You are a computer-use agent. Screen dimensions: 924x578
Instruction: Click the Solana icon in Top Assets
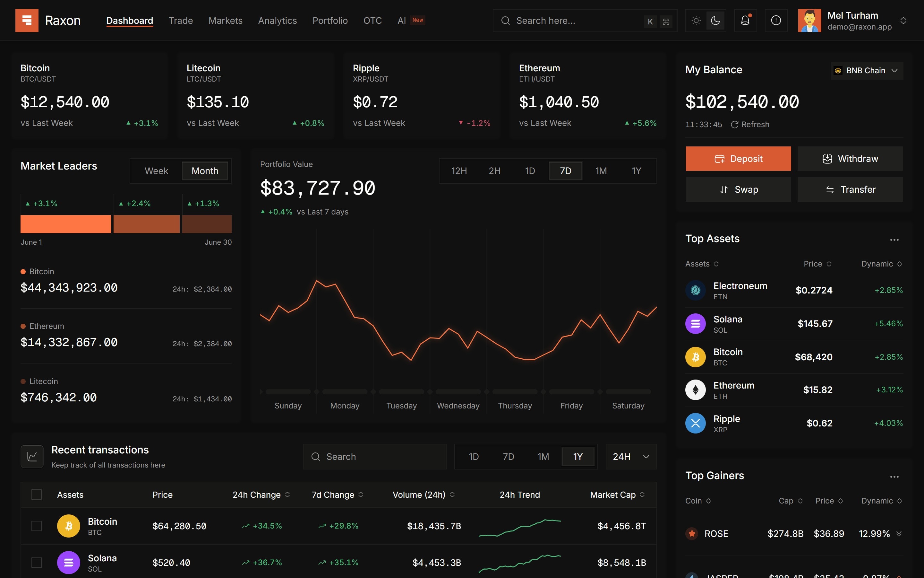[695, 323]
